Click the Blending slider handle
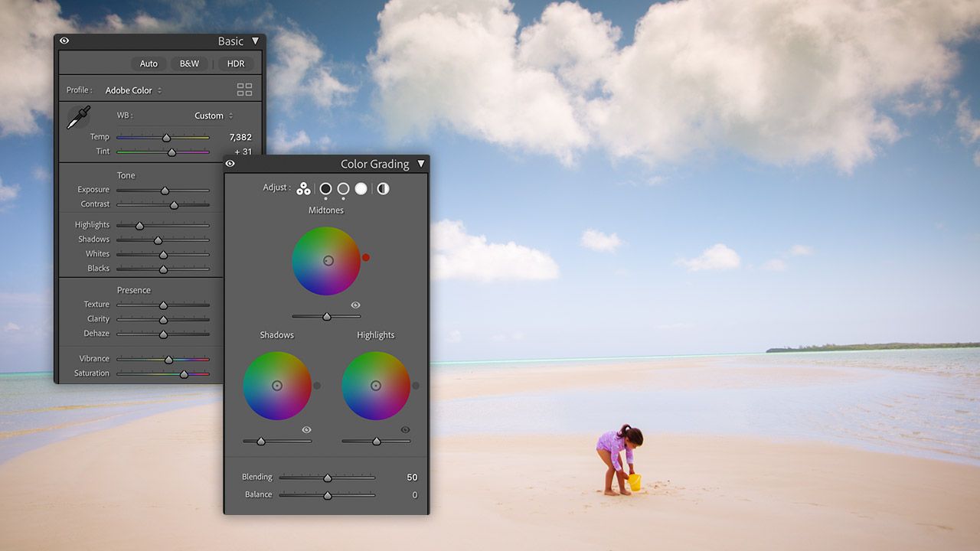The image size is (980, 551). click(328, 478)
